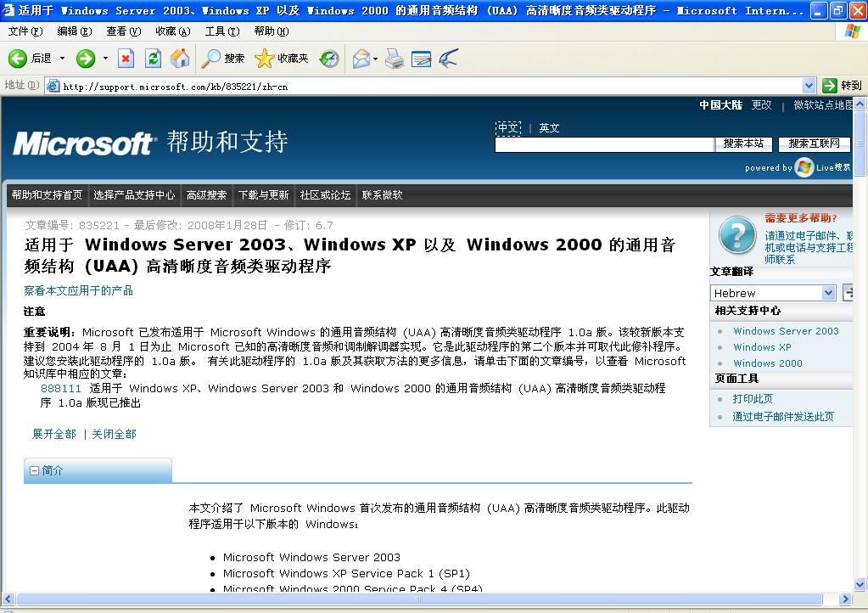868x613 pixels.
Task: Click the Mail envelope icon
Action: (x=361, y=58)
